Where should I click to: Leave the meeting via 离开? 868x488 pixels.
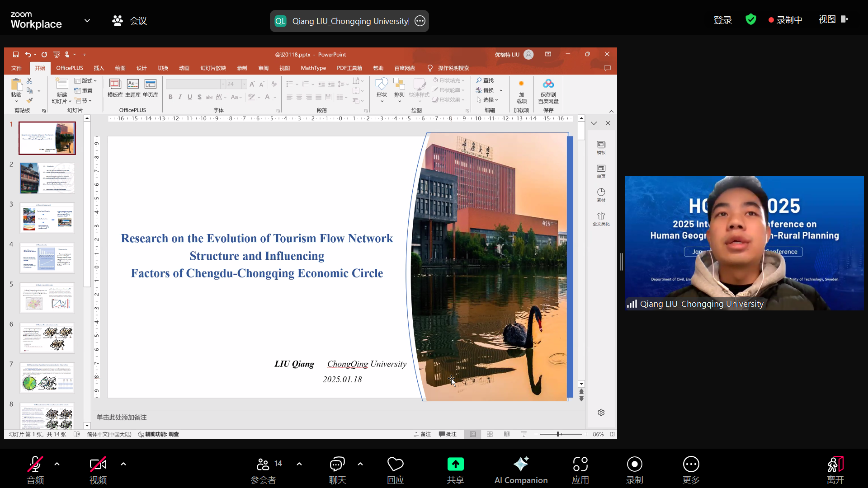click(x=835, y=470)
